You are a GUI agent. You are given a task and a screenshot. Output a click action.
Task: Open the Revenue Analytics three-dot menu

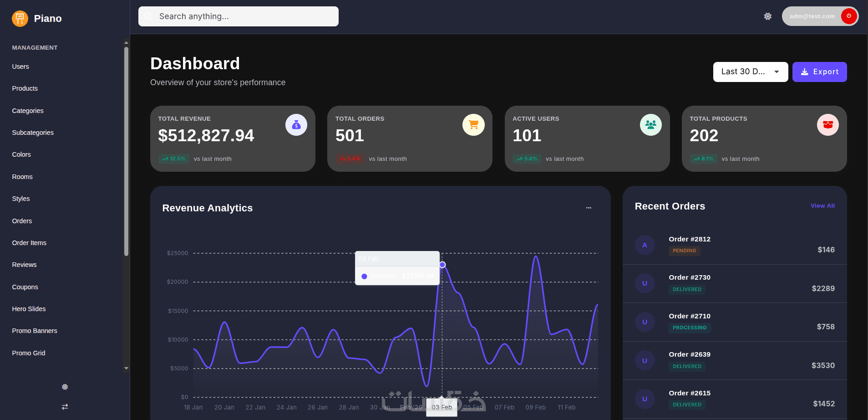click(589, 208)
